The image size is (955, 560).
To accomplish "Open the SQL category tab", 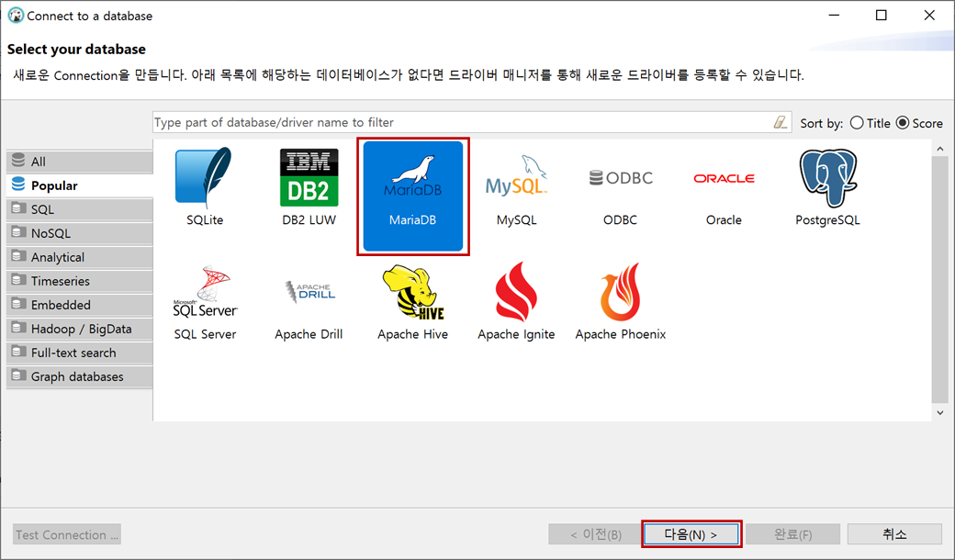I will tap(80, 208).
